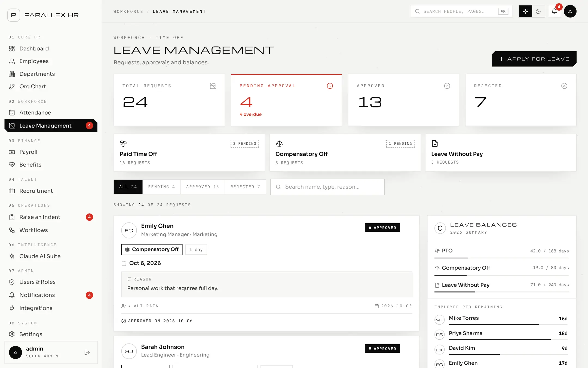The height and width of the screenshot is (368, 588).
Task: Click the Leave Without Pay document icon
Action: point(435,143)
